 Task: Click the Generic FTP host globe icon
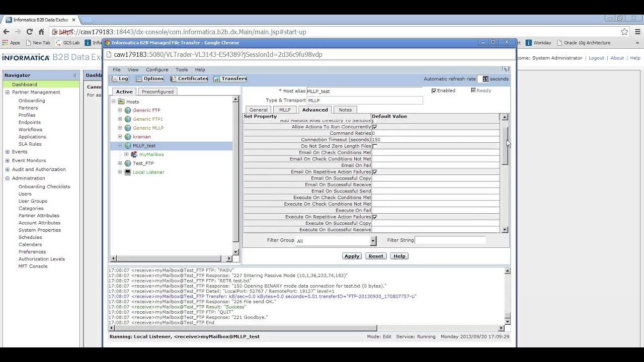(128, 110)
